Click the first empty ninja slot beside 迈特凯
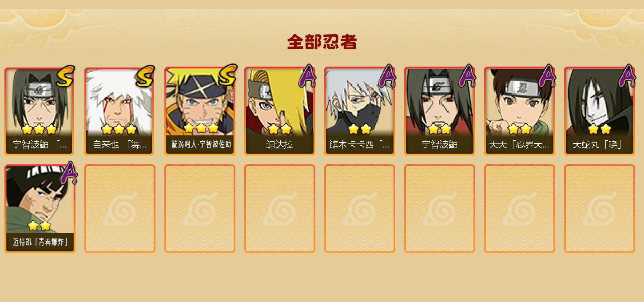 [x=120, y=209]
